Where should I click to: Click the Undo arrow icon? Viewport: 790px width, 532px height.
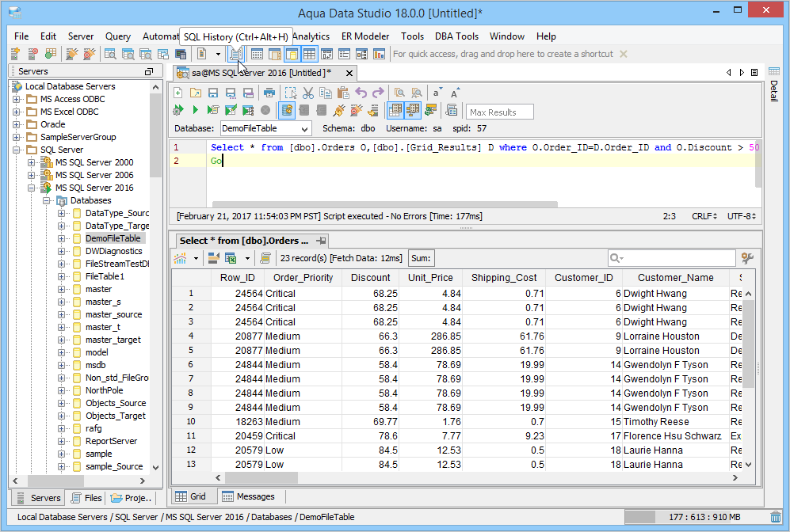click(x=361, y=93)
